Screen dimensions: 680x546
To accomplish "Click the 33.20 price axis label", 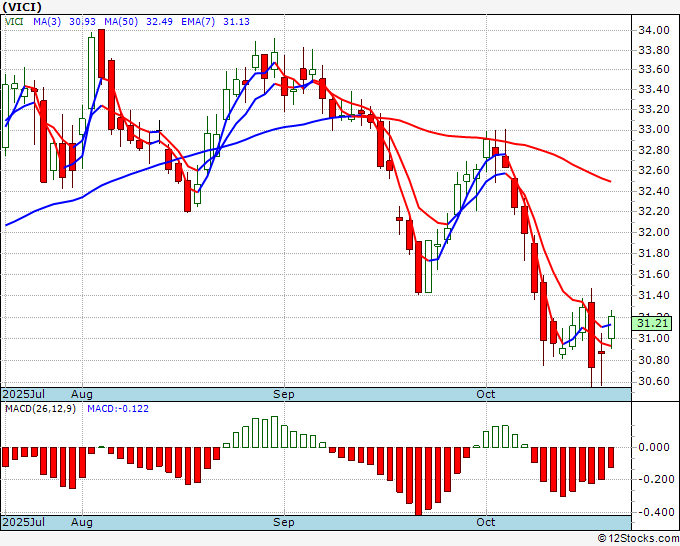I will 654,109.
